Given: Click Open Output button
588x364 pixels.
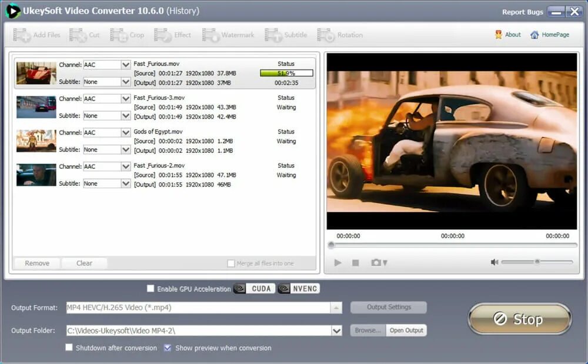Looking at the screenshot, I should [406, 330].
